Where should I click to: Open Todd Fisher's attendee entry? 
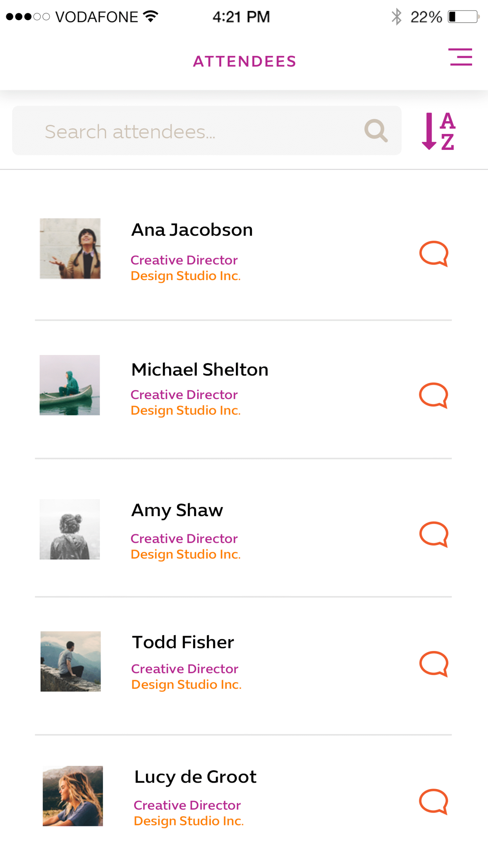coord(183,642)
